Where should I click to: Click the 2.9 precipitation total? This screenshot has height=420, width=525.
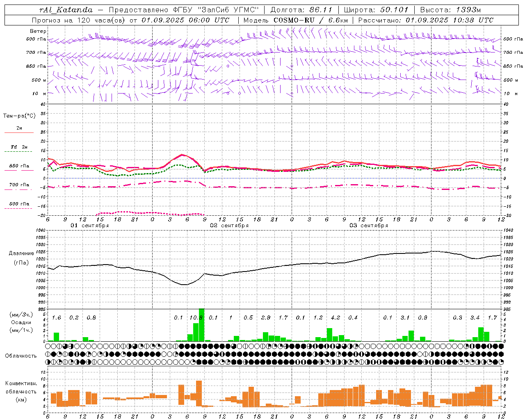click(266, 318)
